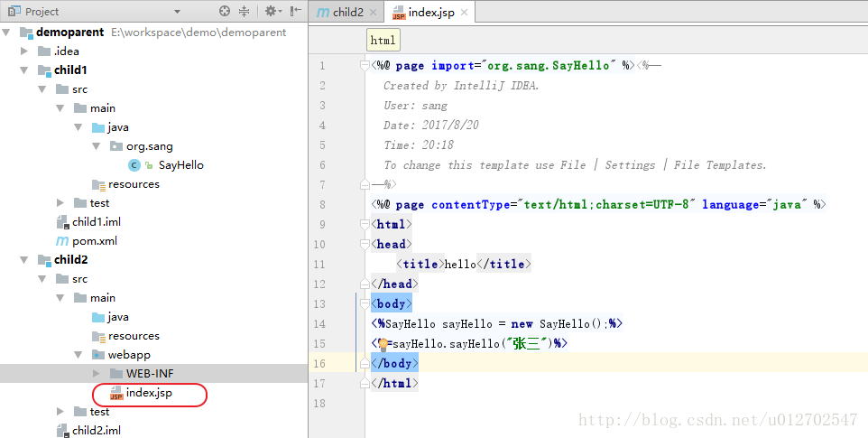Hide the Project tool window

pos(295,12)
